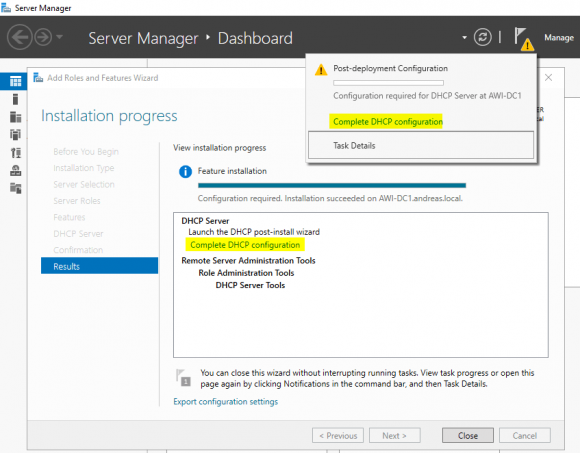Select the Results step in the wizard
The image size is (580, 453).
click(x=99, y=266)
